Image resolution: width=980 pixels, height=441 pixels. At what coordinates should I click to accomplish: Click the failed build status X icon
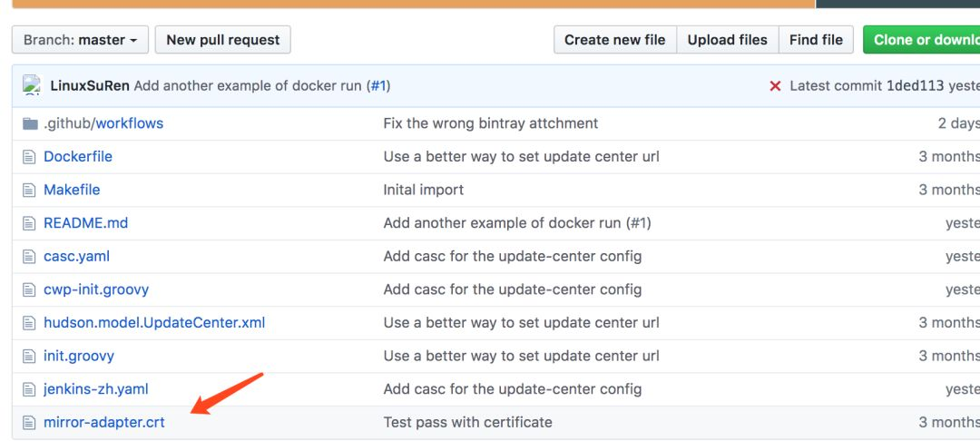tap(775, 86)
